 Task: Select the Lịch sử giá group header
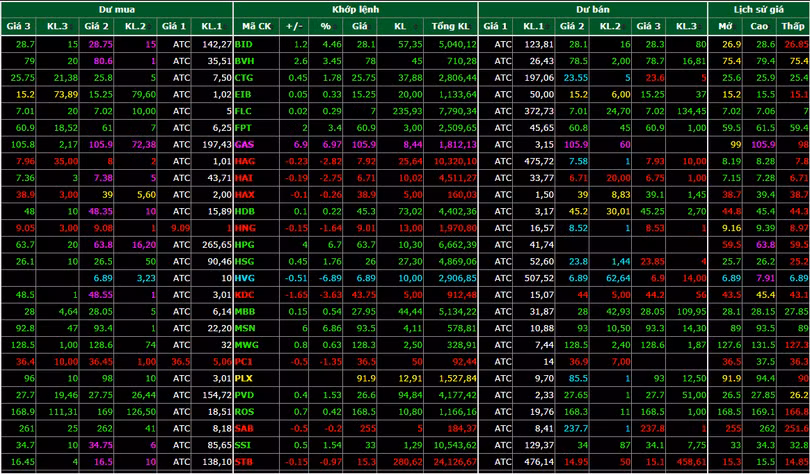point(758,10)
